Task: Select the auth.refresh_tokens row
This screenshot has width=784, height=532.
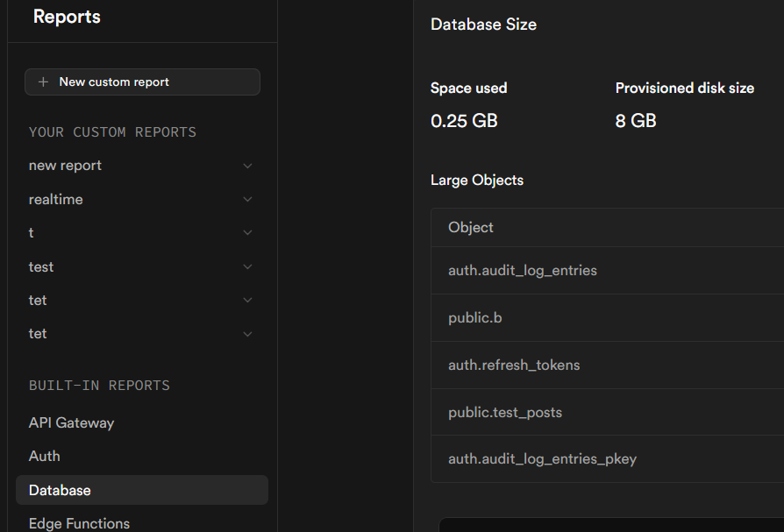Action: pos(514,365)
